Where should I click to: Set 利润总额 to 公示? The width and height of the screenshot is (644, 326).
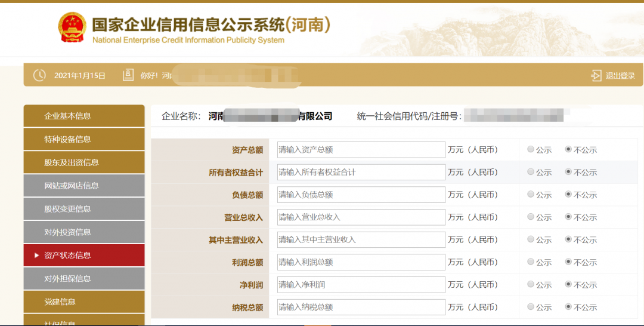tap(531, 262)
